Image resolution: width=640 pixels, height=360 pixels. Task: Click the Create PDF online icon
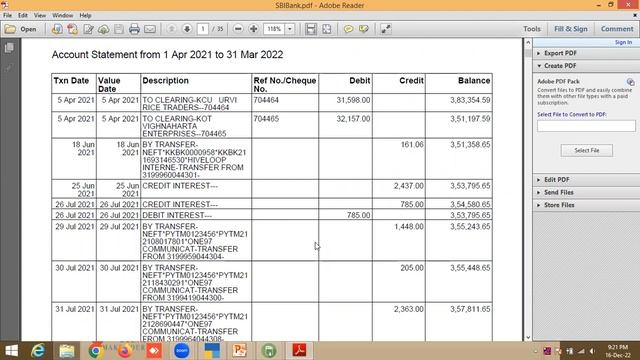point(73,29)
